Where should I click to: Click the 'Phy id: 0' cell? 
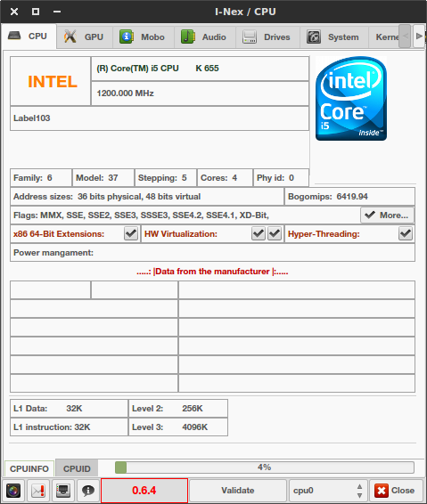point(281,178)
